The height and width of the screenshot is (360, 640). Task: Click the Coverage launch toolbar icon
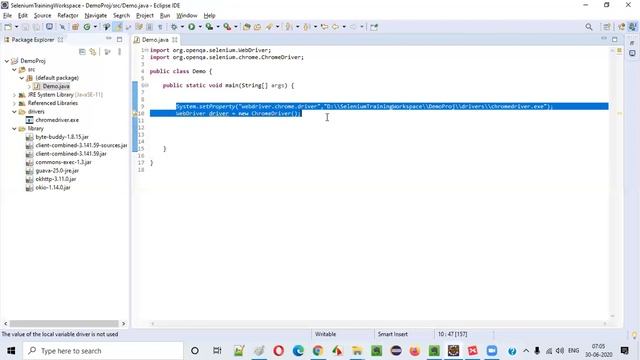tap(209, 27)
